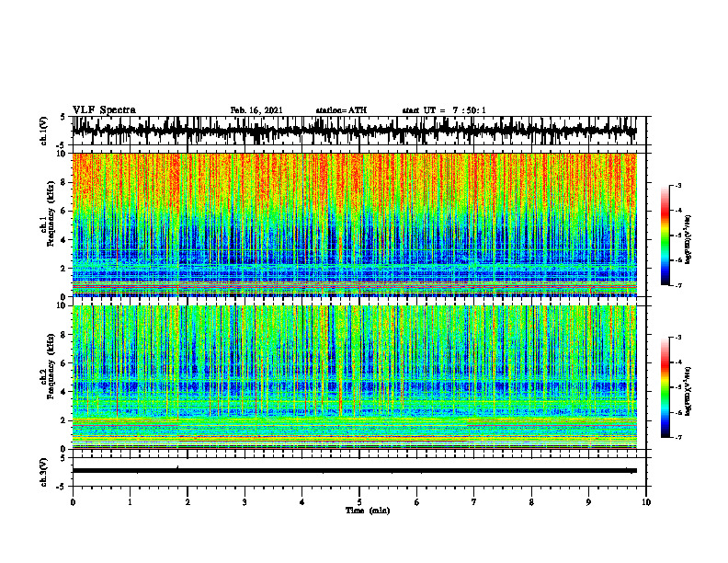Click the ch.1 color bar log(PSD) unit label
Screen dimensions: 728x563
click(688, 240)
